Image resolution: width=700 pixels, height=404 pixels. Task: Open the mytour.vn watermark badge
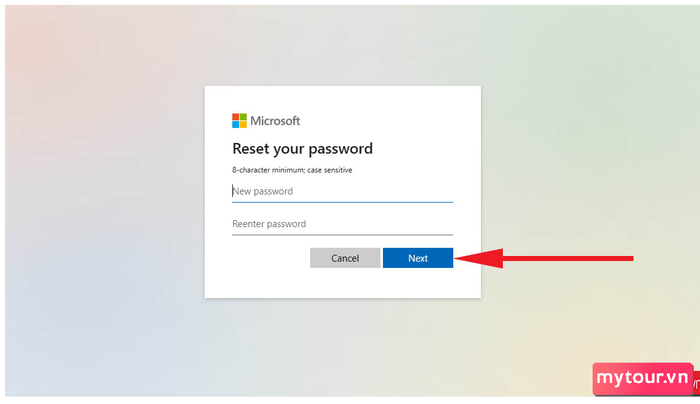click(642, 379)
